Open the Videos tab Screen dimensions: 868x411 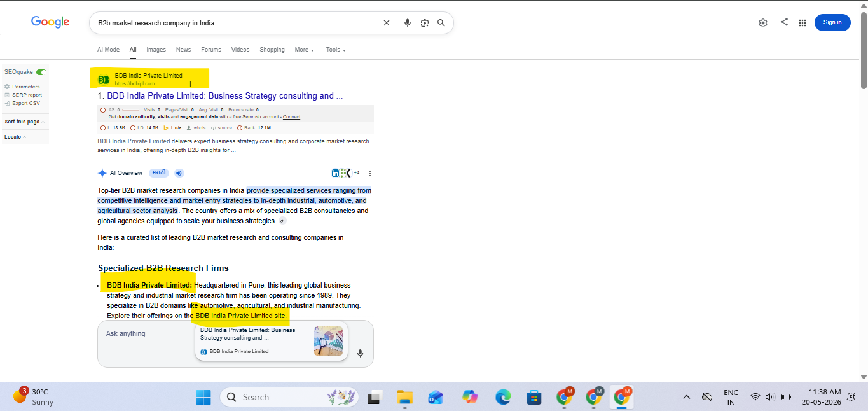(240, 50)
